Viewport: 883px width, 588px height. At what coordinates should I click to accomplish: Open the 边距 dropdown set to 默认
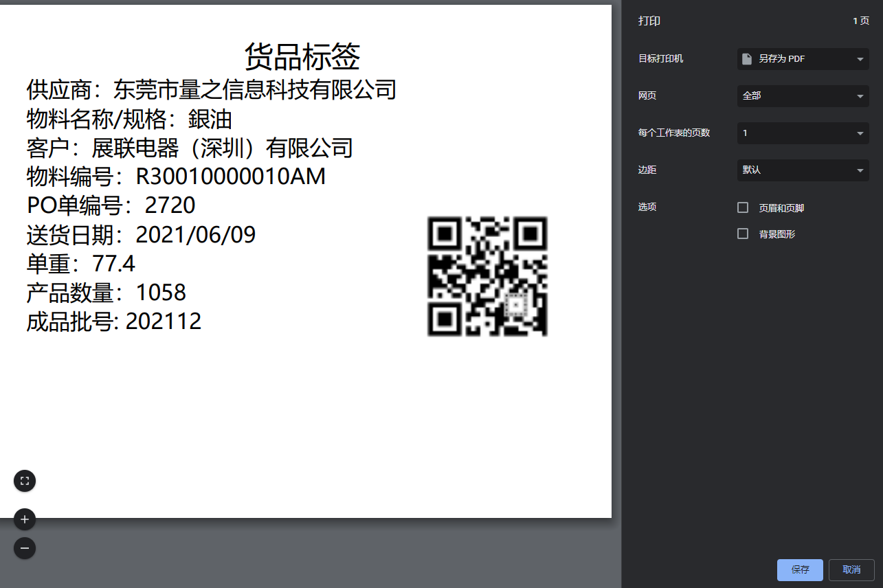tap(803, 170)
